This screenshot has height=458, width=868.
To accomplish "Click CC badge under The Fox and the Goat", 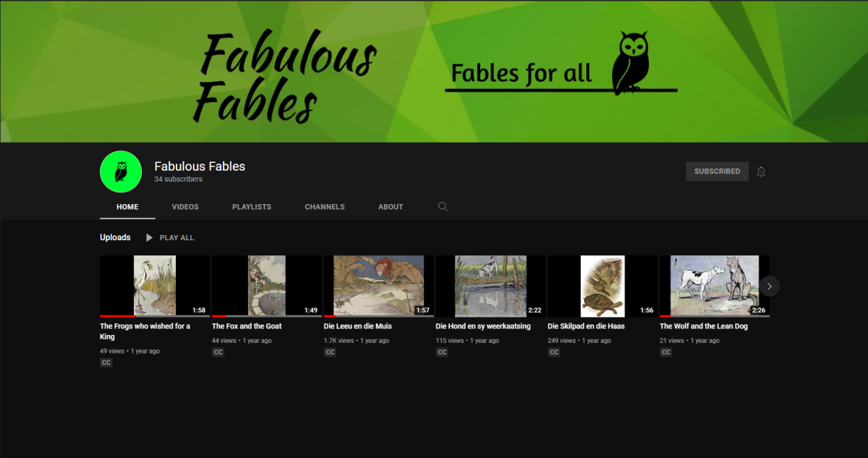I will pyautogui.click(x=218, y=352).
